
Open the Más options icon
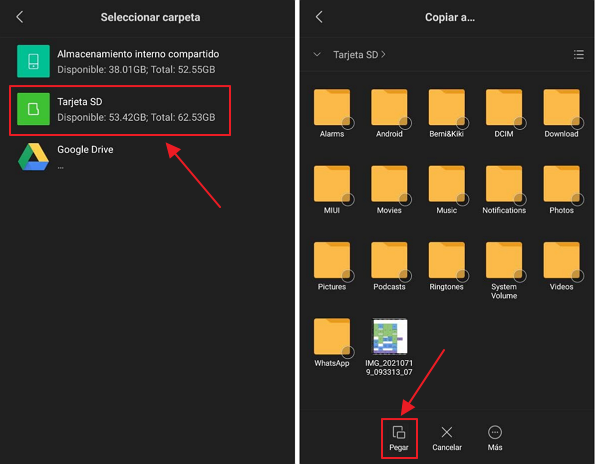(495, 432)
